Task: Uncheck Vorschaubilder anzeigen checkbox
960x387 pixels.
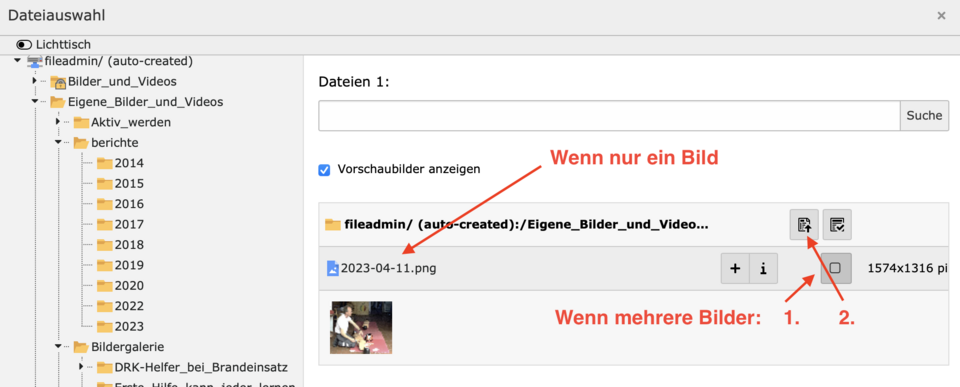Action: [x=324, y=170]
